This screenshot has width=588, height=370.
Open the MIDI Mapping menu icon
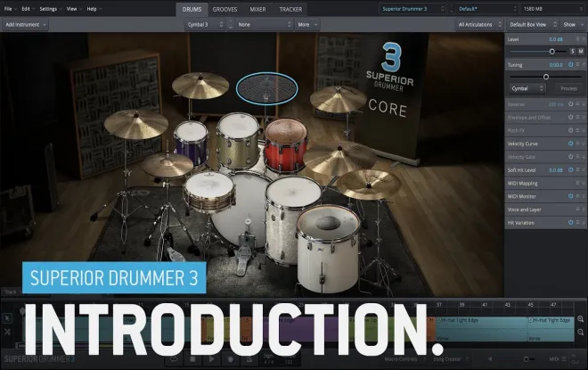point(577,183)
